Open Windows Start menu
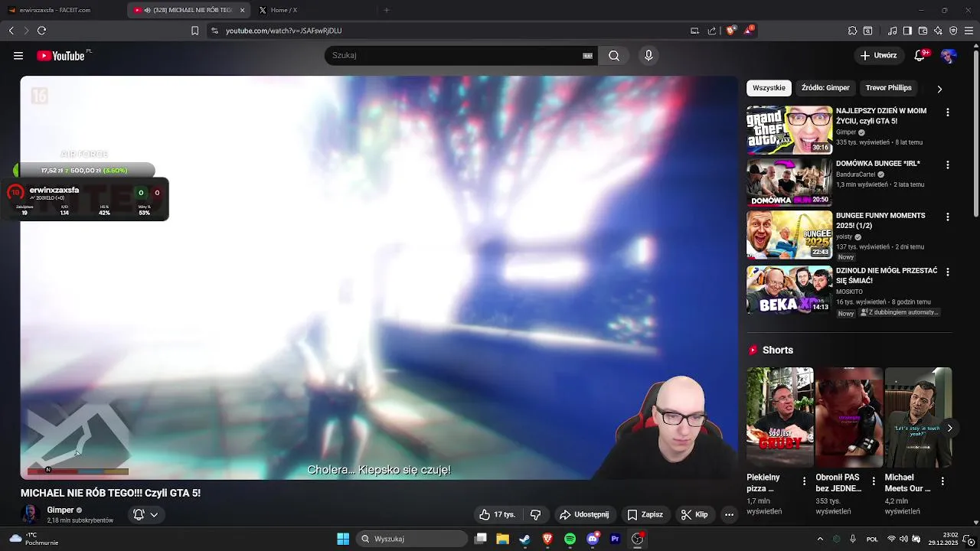 pos(343,539)
